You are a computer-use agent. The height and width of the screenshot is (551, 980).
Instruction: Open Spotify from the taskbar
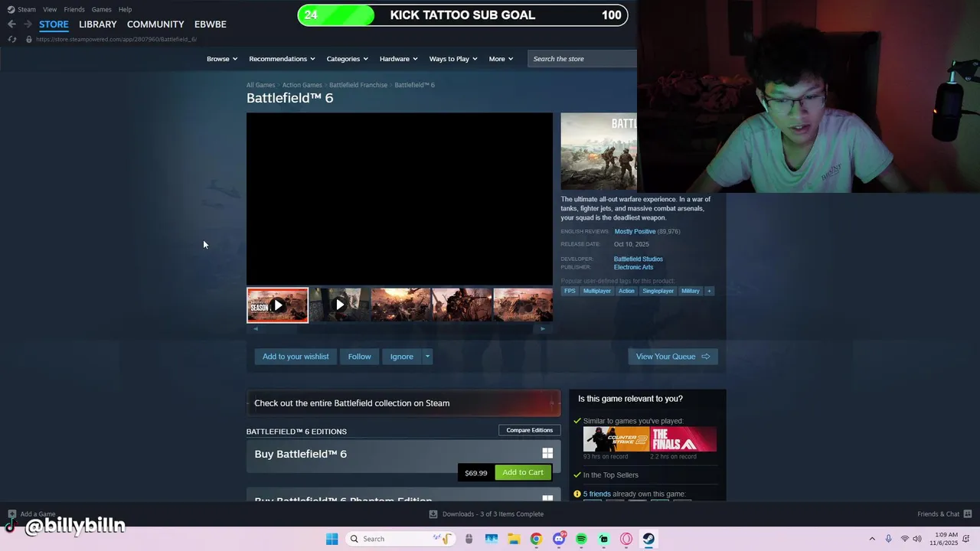(x=581, y=539)
